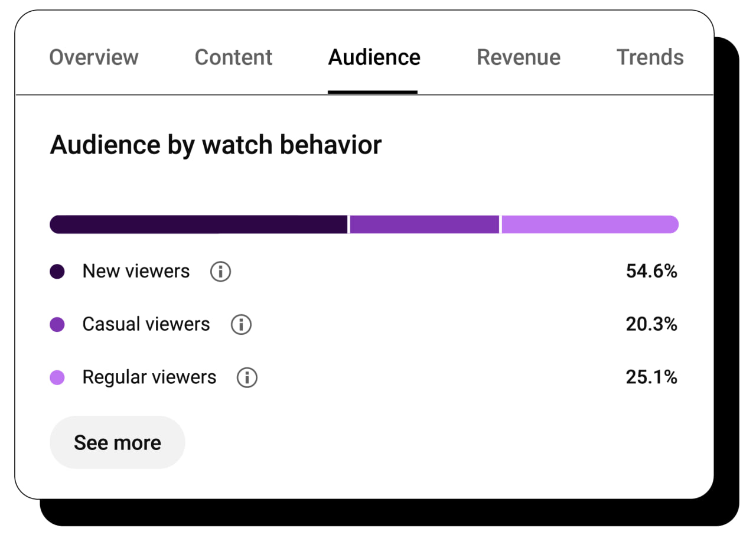Switch to the Overview tab
Image resolution: width=756 pixels, height=538 pixels.
[94, 57]
